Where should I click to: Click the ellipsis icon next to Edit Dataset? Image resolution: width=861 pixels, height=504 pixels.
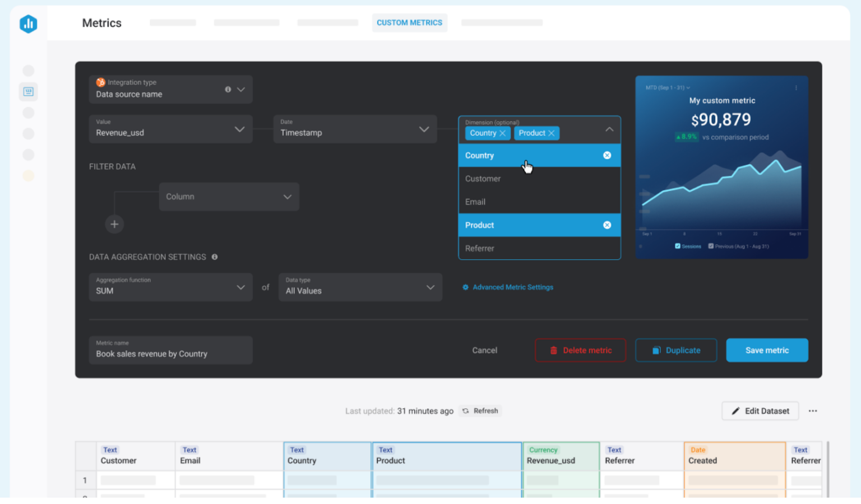point(813,410)
